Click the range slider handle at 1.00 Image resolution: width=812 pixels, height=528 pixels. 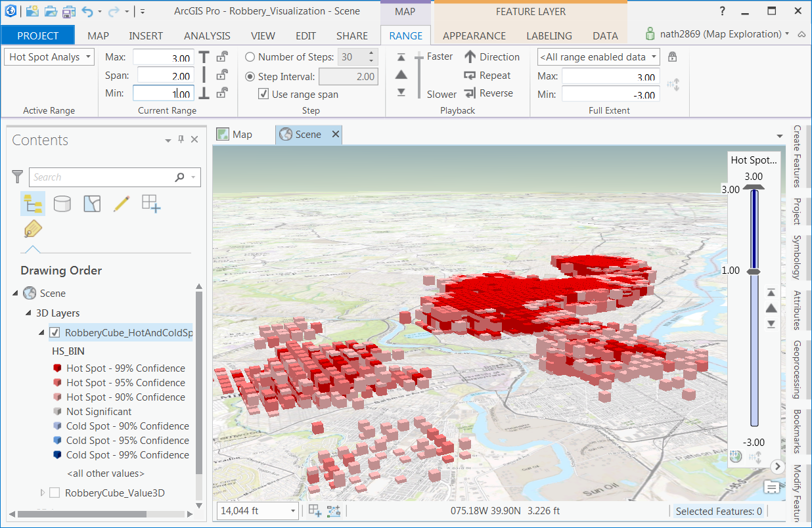pos(754,271)
